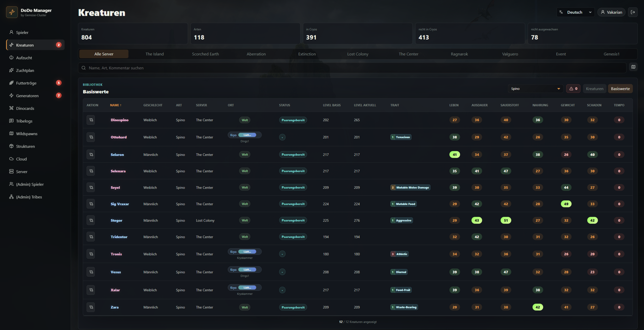The width and height of the screenshot is (644, 330).
Task: Go to Zuchtplan page
Action: tap(35, 70)
